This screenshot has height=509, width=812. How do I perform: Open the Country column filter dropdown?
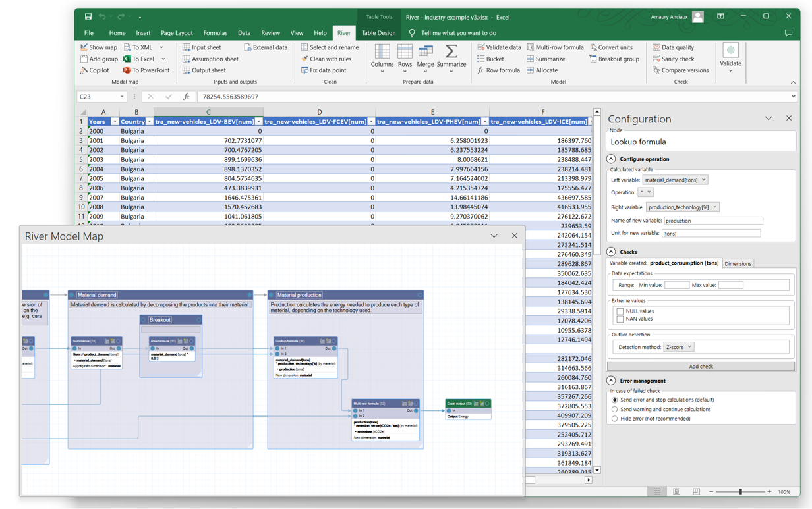[150, 122]
